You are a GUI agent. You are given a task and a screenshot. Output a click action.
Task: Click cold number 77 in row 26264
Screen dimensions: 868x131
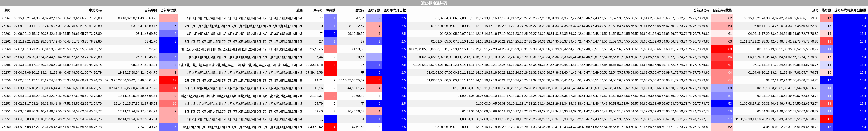(321, 18)
